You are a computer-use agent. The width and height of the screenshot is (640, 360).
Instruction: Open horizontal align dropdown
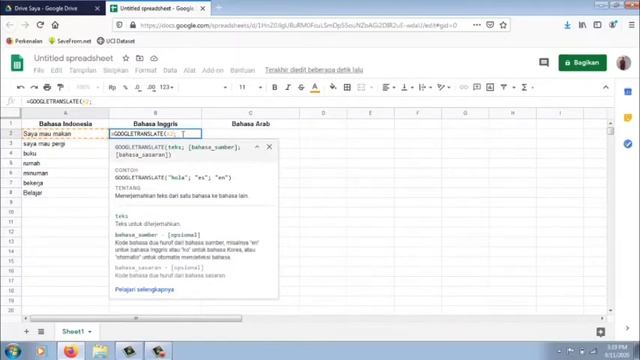(388, 87)
